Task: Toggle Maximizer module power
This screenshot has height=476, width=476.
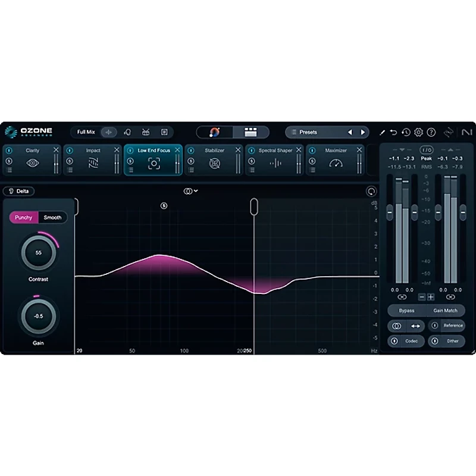Action: (x=312, y=151)
